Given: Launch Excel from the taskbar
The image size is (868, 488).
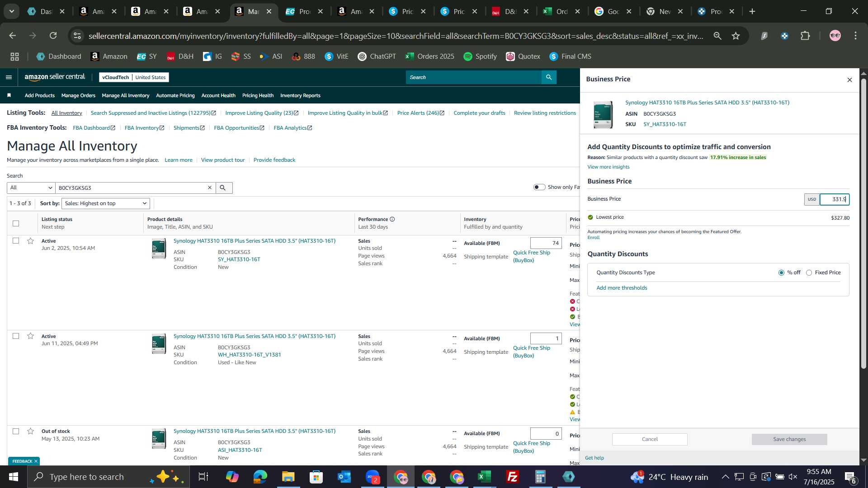Looking at the screenshot, I should [485, 477].
